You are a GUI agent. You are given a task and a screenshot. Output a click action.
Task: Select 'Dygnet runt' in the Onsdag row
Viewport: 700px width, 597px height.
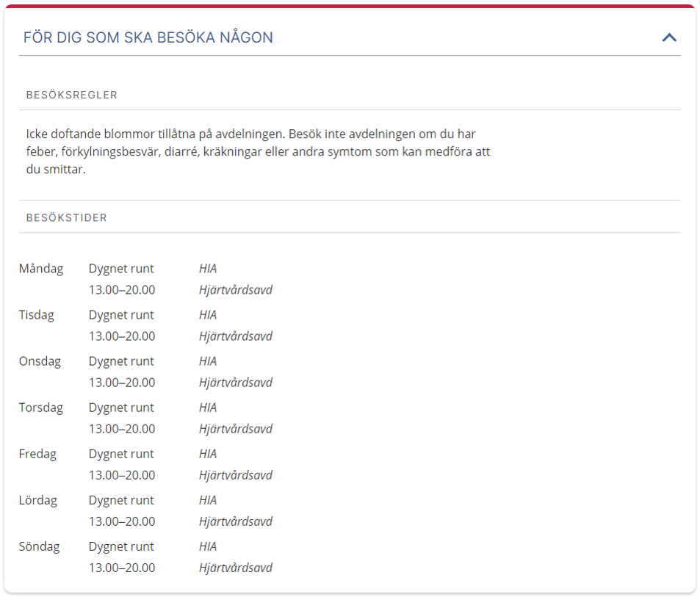[x=121, y=362]
